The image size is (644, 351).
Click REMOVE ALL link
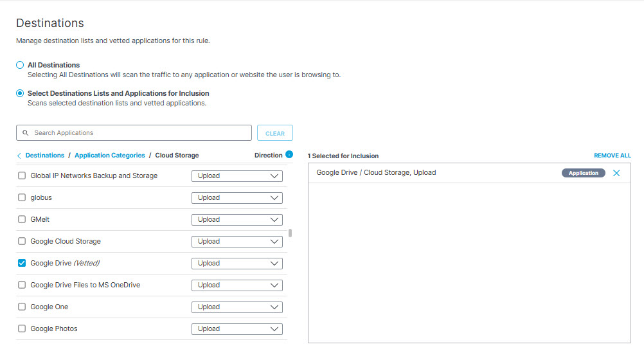tap(612, 156)
